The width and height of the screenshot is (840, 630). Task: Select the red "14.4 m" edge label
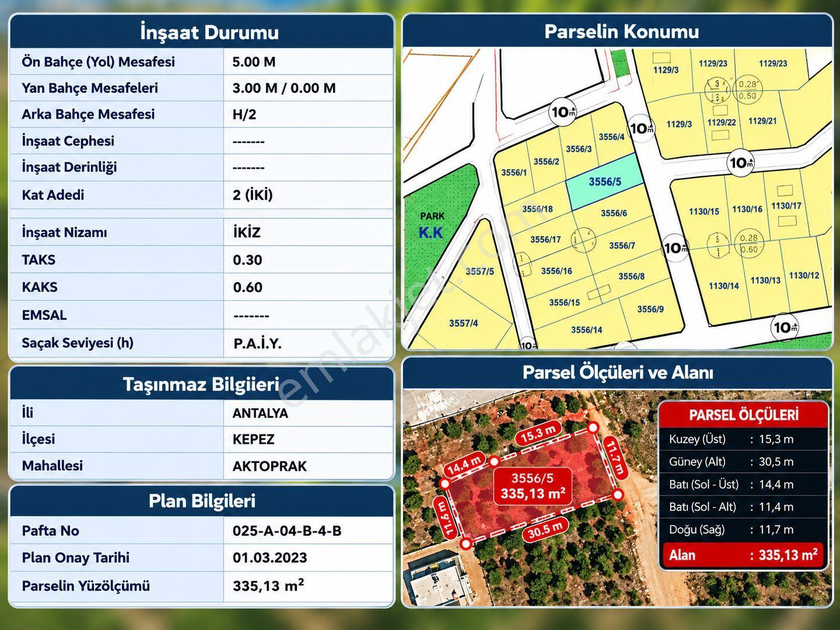coord(464,464)
